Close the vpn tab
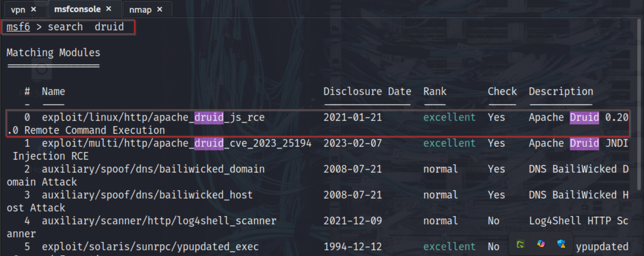Viewport: 644px width, 256px height. [34, 9]
